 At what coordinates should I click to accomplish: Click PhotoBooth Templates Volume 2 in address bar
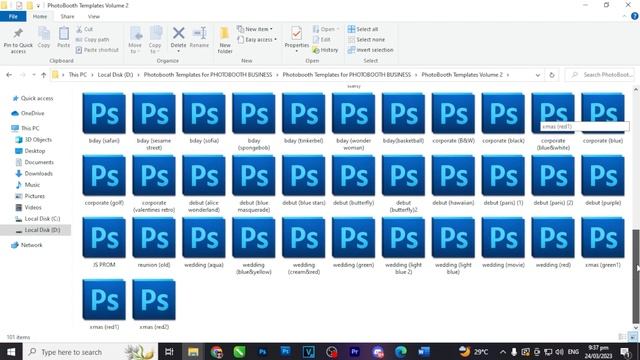(x=462, y=75)
